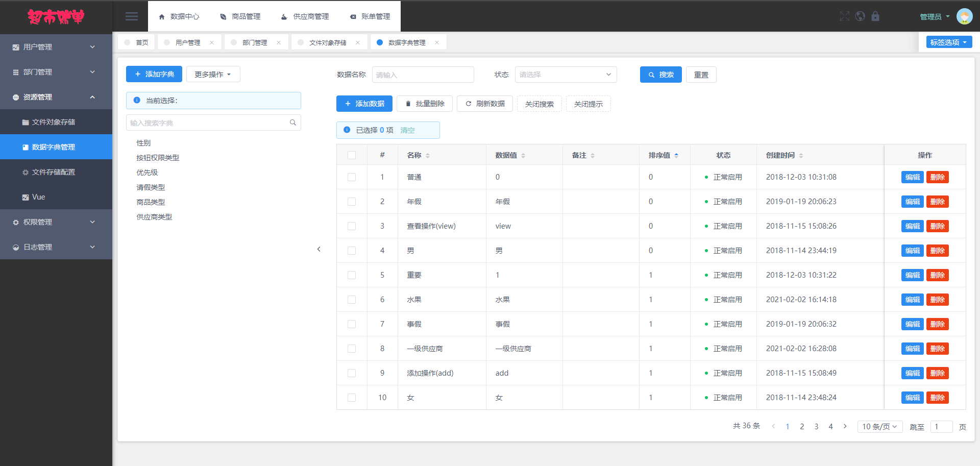This screenshot has height=466, width=980.
Task: Focus the 输入搜索字典 field
Action: pyautogui.click(x=213, y=122)
